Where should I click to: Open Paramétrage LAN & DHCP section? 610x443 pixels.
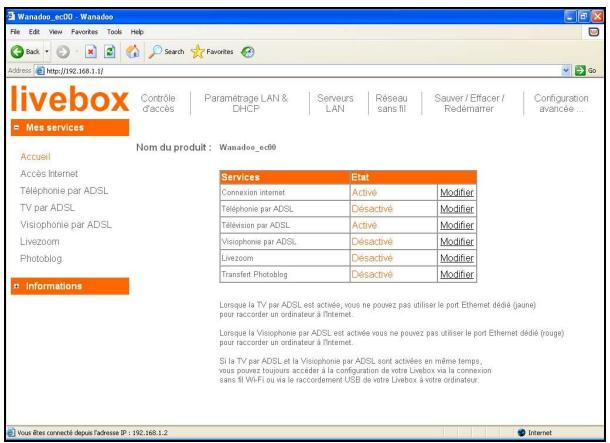coord(246,103)
